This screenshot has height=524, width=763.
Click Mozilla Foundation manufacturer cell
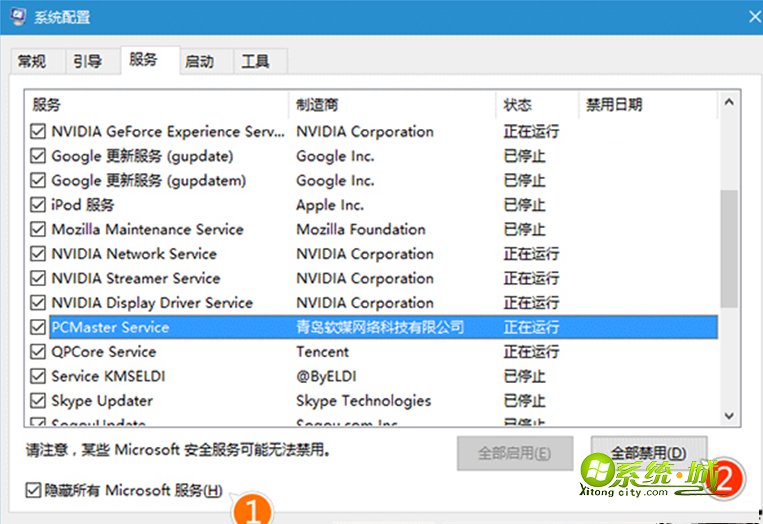pos(361,229)
